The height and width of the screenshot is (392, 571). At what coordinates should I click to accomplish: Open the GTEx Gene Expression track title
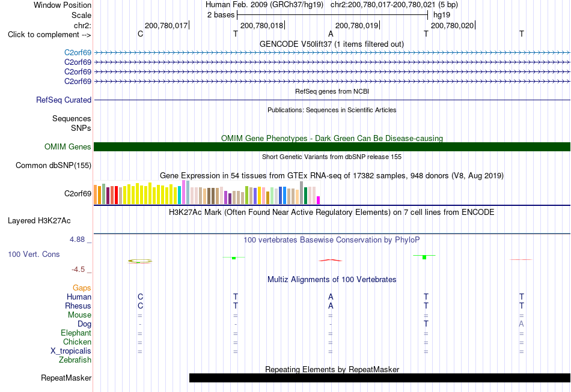click(x=331, y=176)
